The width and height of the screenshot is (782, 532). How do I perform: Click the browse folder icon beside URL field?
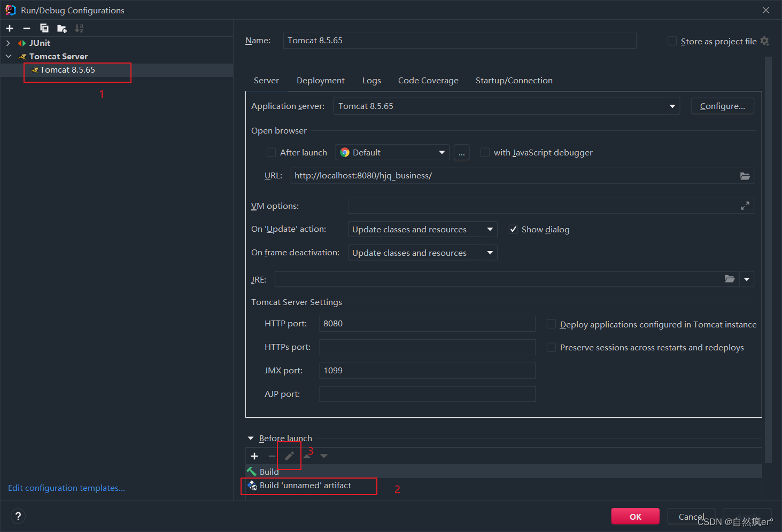(x=745, y=175)
